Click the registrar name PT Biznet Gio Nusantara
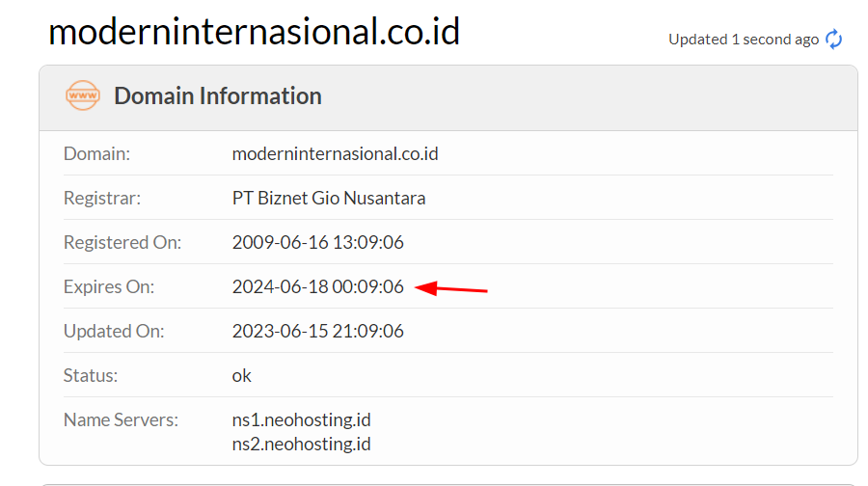This screenshot has height=486, width=868. coord(329,198)
